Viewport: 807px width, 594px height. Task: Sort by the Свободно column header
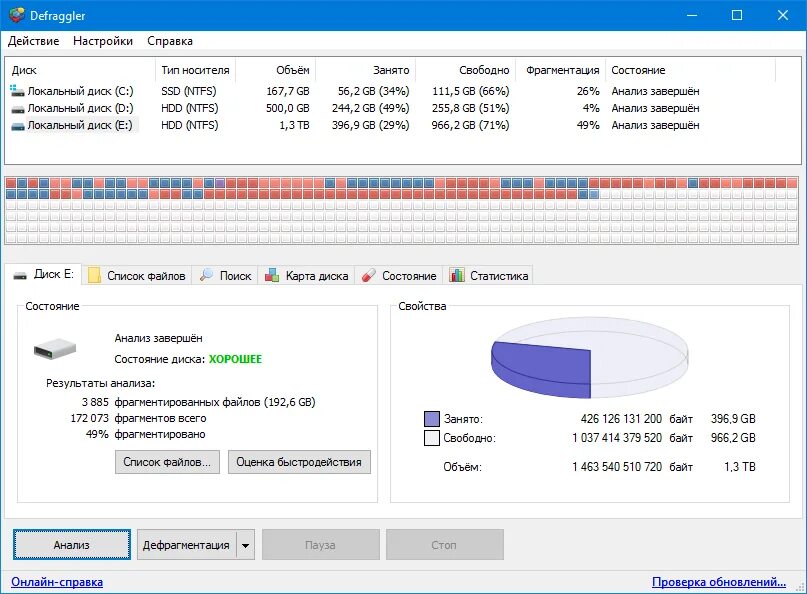click(466, 70)
